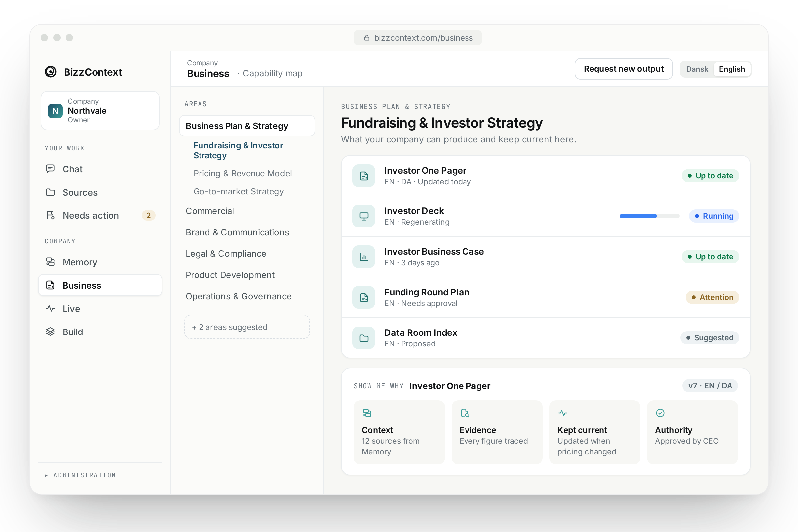Screen dimensions: 798x532
Task: Click the Attention status on Funding Round Plan
Action: pyautogui.click(x=712, y=297)
